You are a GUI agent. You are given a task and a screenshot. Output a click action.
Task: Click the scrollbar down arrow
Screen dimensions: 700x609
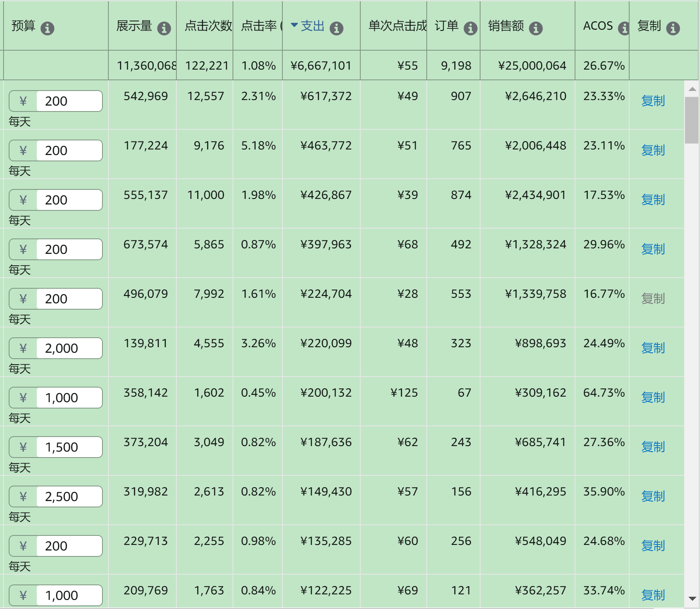[692, 599]
